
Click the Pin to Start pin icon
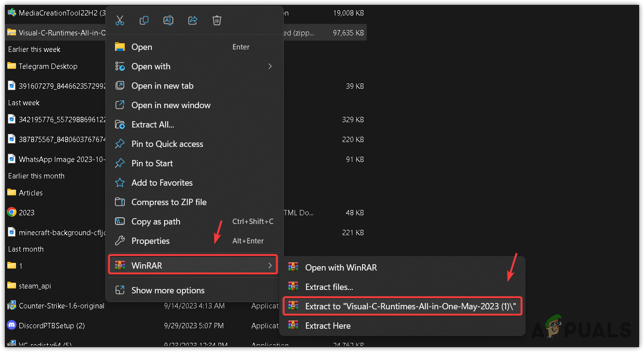click(x=119, y=163)
